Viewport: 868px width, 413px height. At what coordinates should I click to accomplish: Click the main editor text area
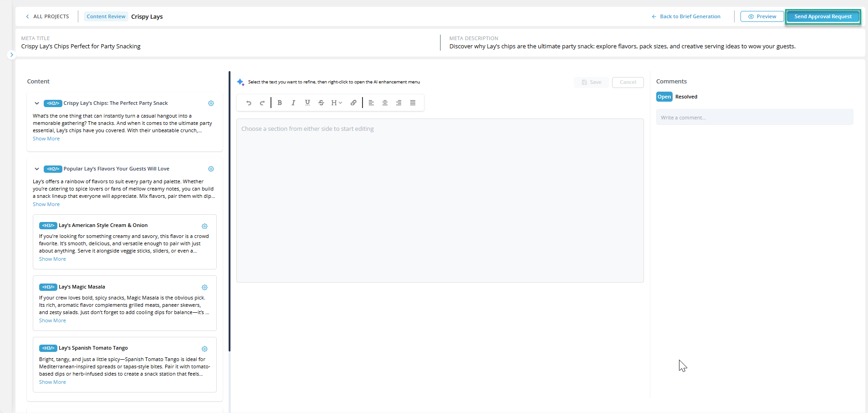[x=440, y=201]
